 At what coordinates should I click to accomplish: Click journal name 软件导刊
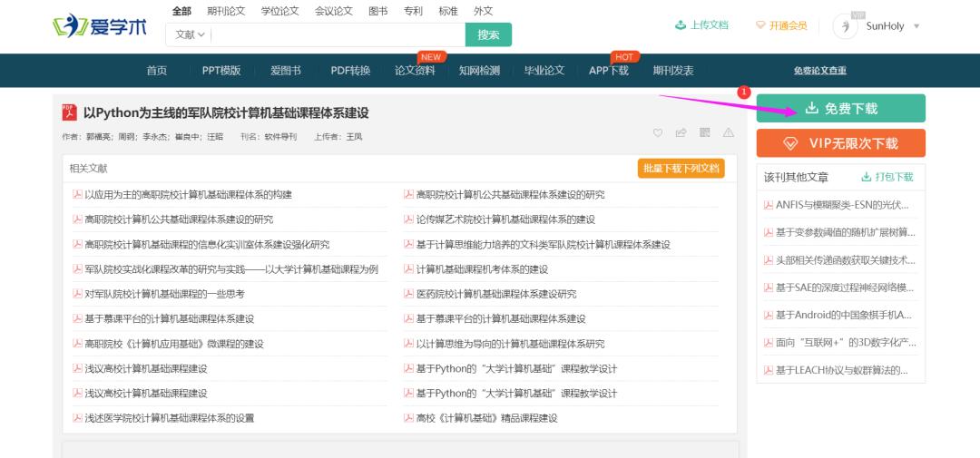pos(280,136)
